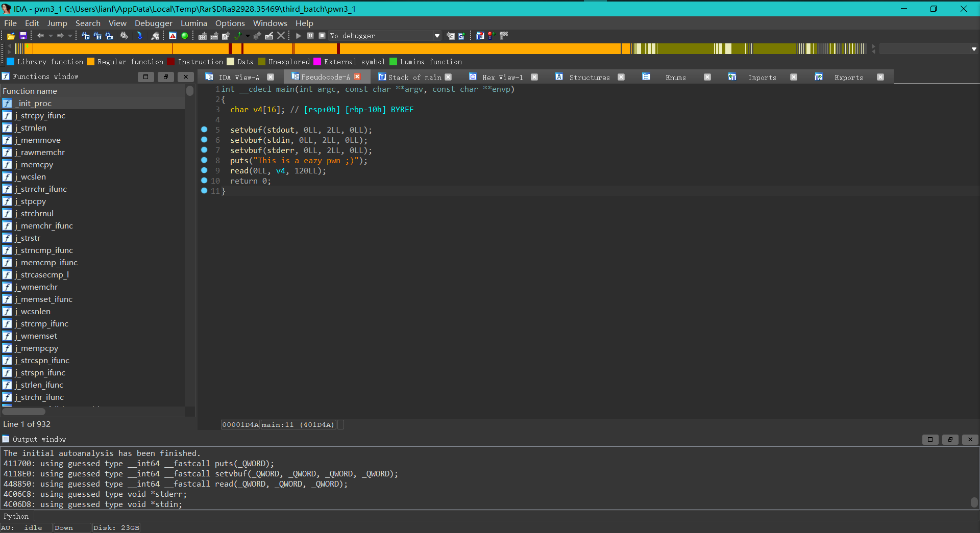Click the Library function blue legend swatch
This screenshot has width=980, height=533.
tap(10, 62)
